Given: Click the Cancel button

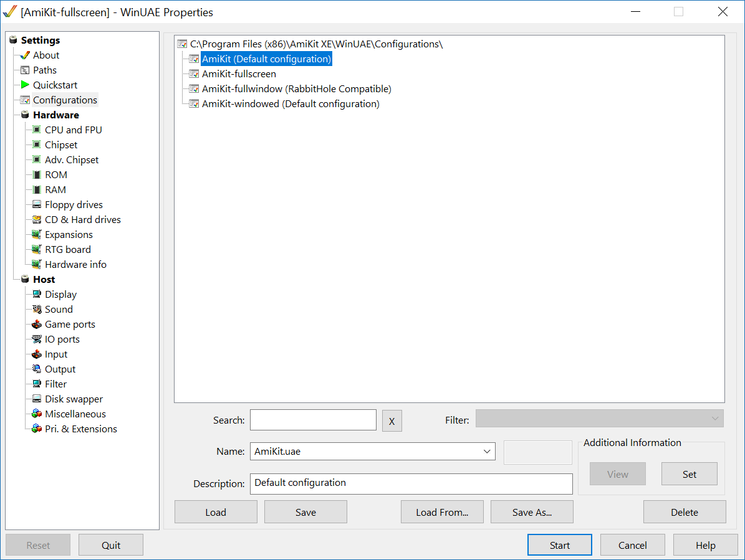Looking at the screenshot, I should point(632,545).
